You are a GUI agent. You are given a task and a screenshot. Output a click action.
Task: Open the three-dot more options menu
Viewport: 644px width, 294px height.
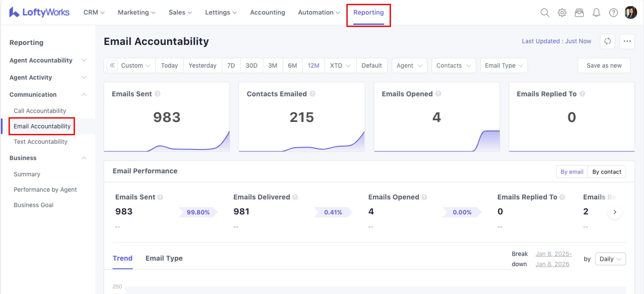click(x=627, y=41)
